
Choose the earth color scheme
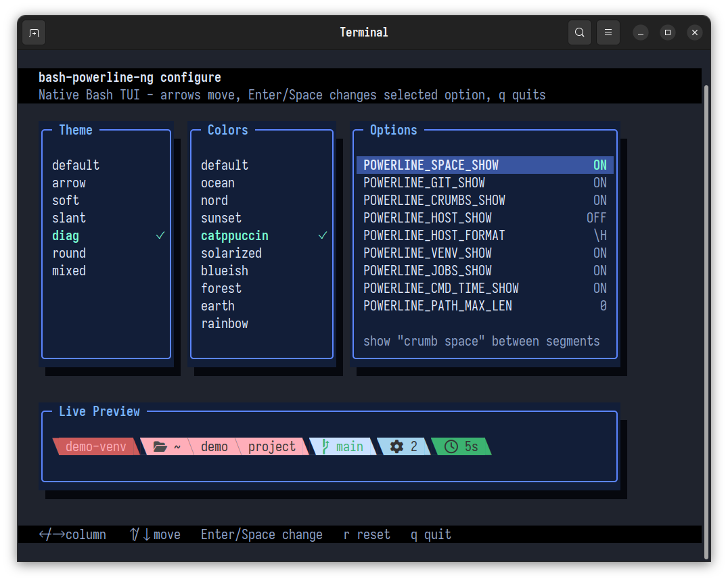click(218, 306)
